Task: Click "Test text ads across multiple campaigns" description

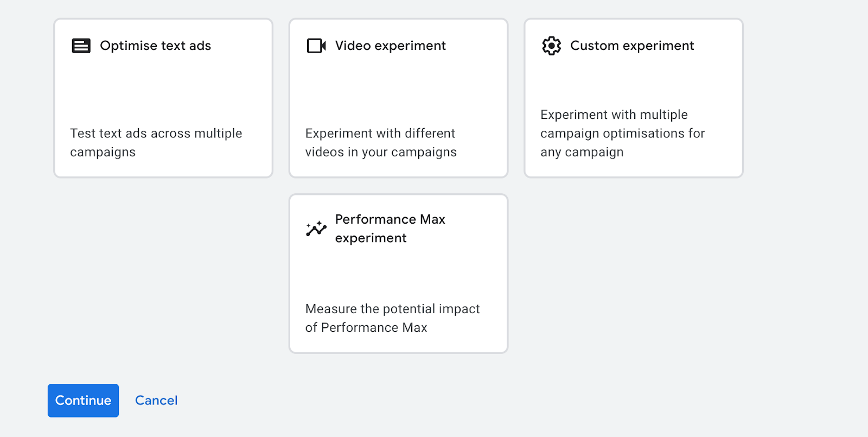Action: pyautogui.click(x=156, y=143)
